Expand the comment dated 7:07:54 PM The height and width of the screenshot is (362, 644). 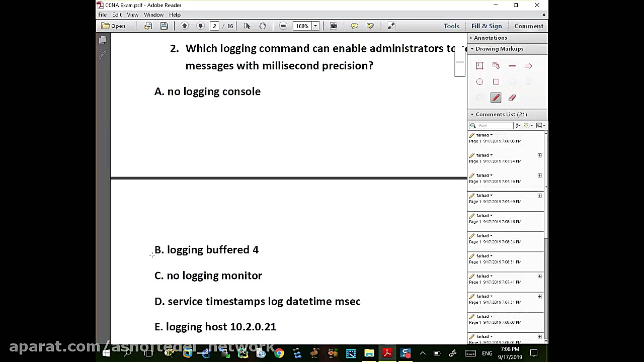(540, 155)
